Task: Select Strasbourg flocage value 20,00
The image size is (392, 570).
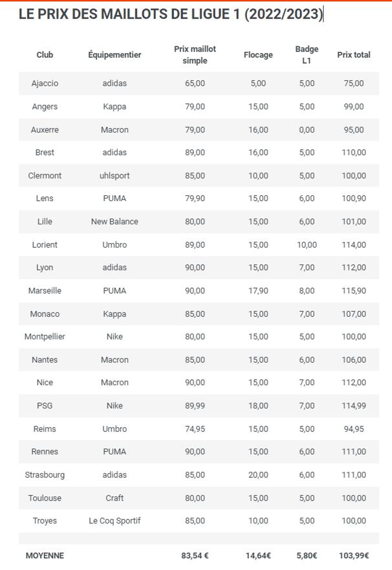Action: pos(258,475)
